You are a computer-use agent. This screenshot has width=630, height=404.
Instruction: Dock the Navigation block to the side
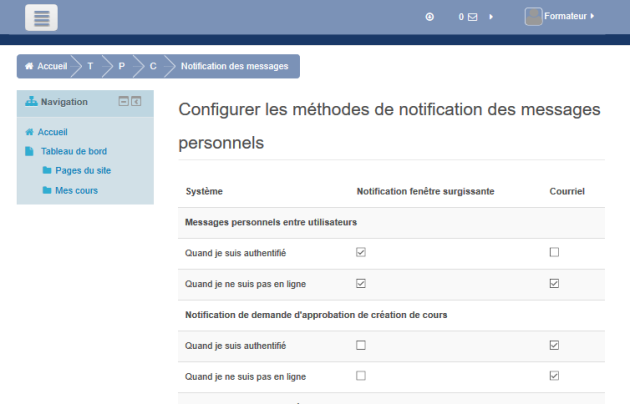click(137, 101)
